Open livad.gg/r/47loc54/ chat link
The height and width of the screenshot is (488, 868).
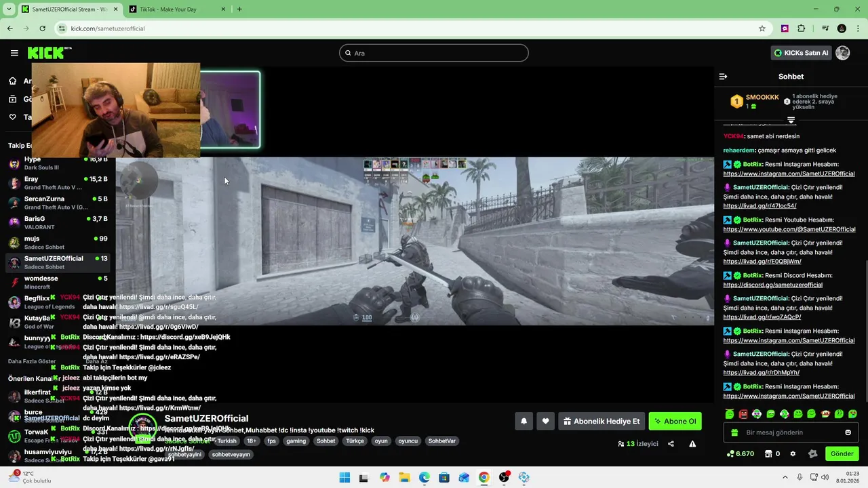coord(759,205)
